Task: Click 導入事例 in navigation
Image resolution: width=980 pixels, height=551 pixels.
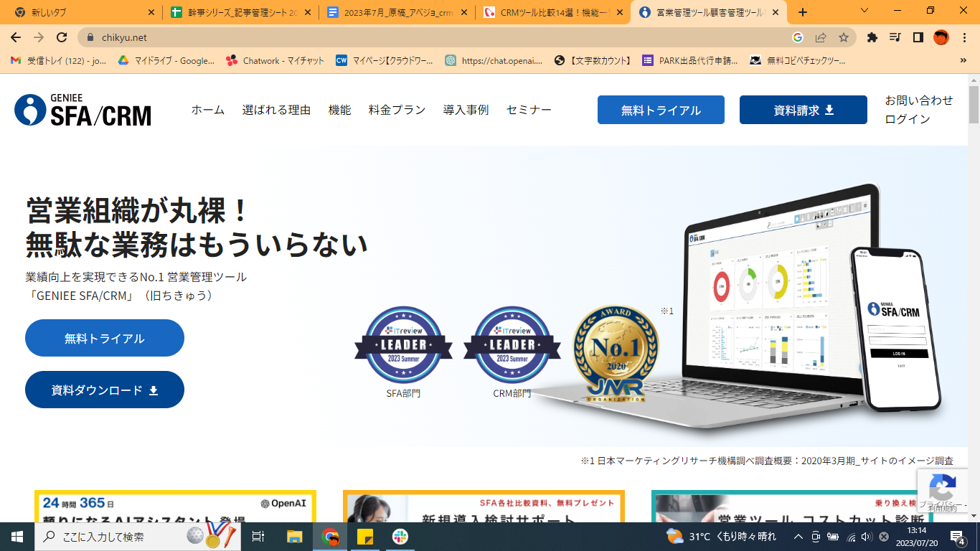Action: [466, 110]
